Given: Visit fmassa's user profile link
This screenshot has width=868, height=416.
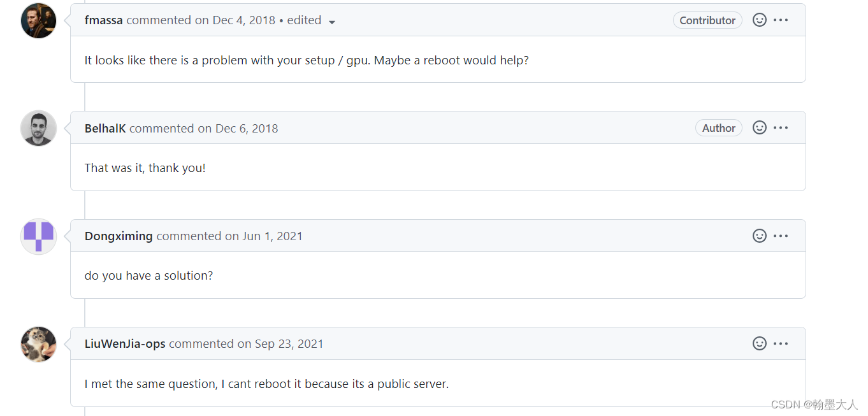Looking at the screenshot, I should (x=103, y=20).
